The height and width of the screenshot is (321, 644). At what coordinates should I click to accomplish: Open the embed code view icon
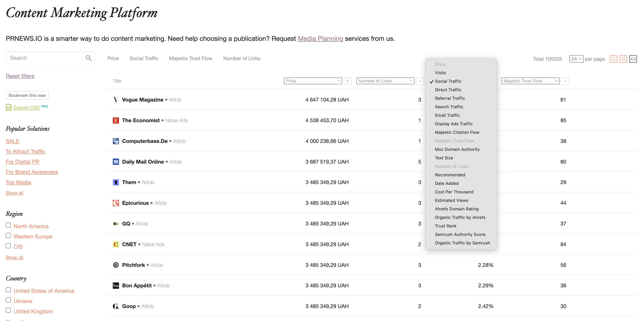[x=633, y=59]
